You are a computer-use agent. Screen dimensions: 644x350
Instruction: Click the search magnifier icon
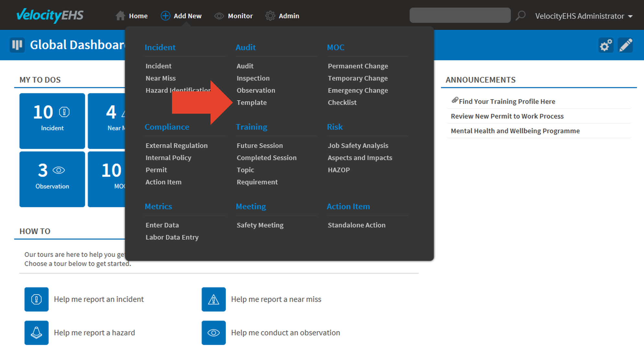pos(520,16)
